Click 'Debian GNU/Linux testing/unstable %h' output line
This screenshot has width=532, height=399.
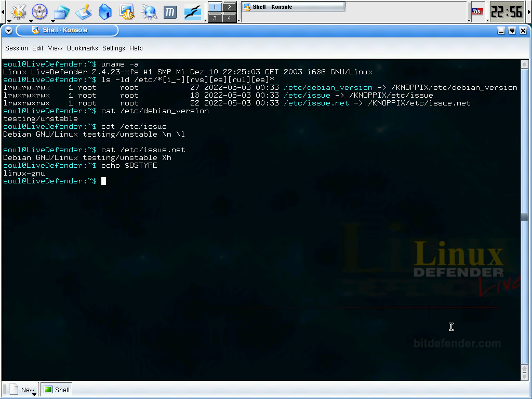(x=87, y=158)
